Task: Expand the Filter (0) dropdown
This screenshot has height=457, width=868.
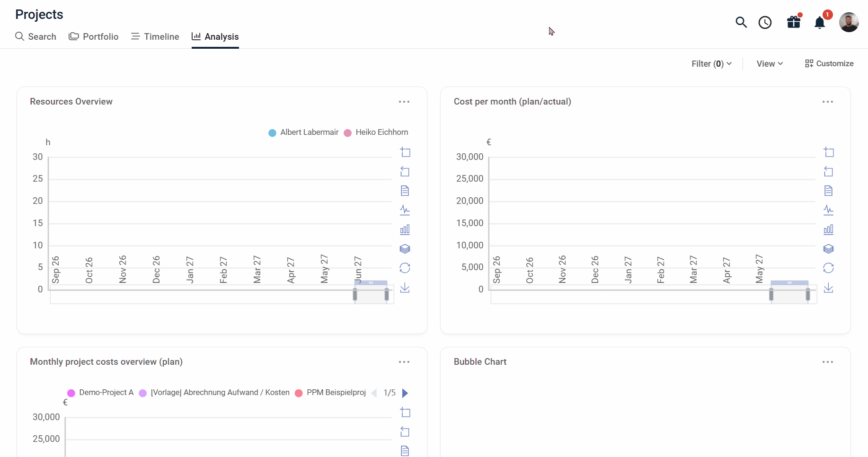Action: pyautogui.click(x=712, y=63)
